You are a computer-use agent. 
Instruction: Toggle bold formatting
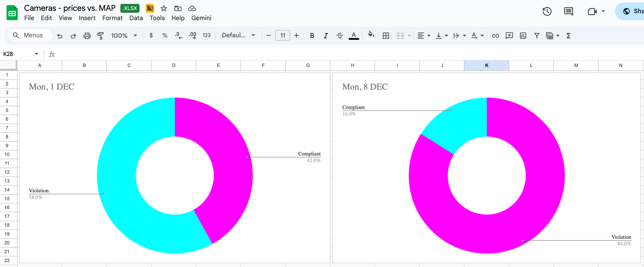point(312,36)
